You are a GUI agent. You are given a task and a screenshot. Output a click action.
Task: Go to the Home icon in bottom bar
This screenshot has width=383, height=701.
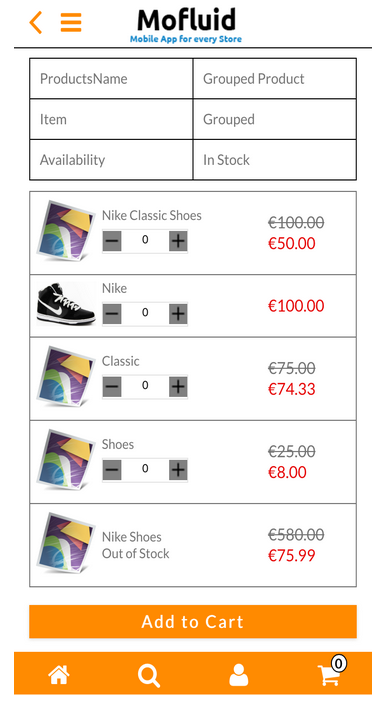59,675
